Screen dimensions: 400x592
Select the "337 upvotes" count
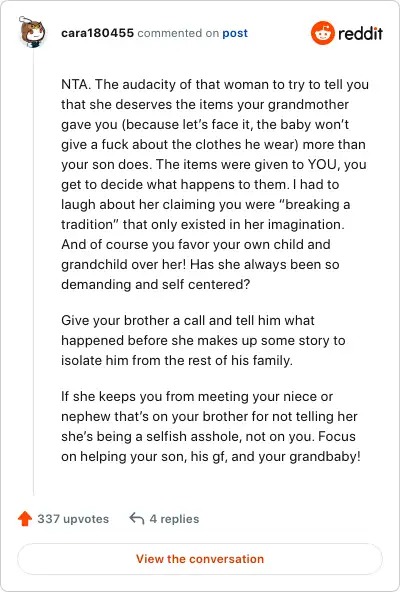73,519
